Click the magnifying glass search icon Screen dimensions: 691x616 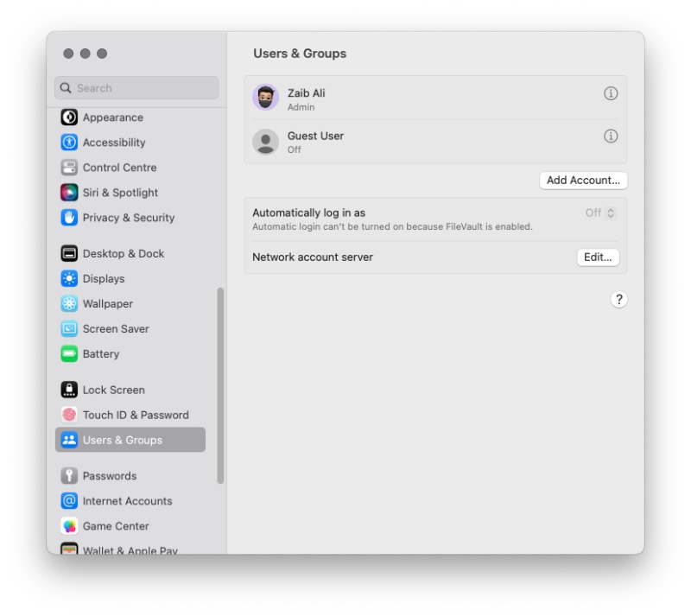(x=66, y=88)
